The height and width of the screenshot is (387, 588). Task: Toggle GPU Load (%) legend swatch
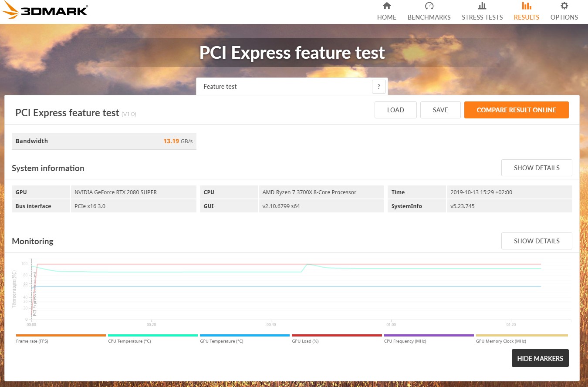(337, 335)
